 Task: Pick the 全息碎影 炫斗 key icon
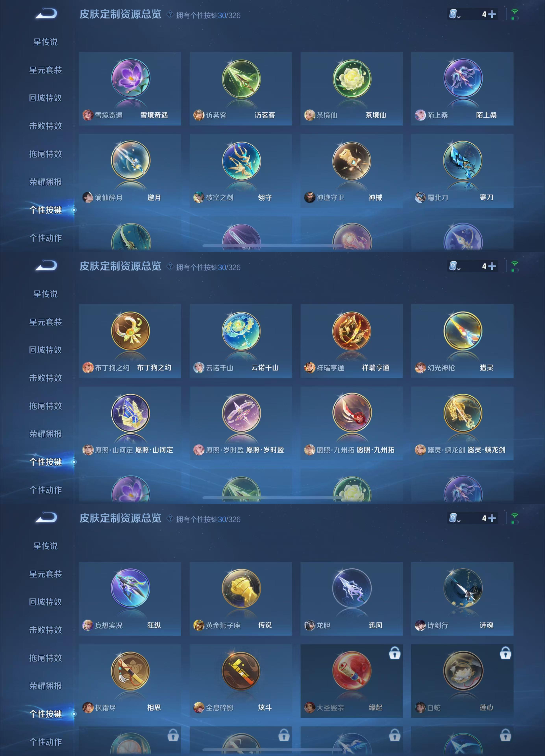point(241,671)
